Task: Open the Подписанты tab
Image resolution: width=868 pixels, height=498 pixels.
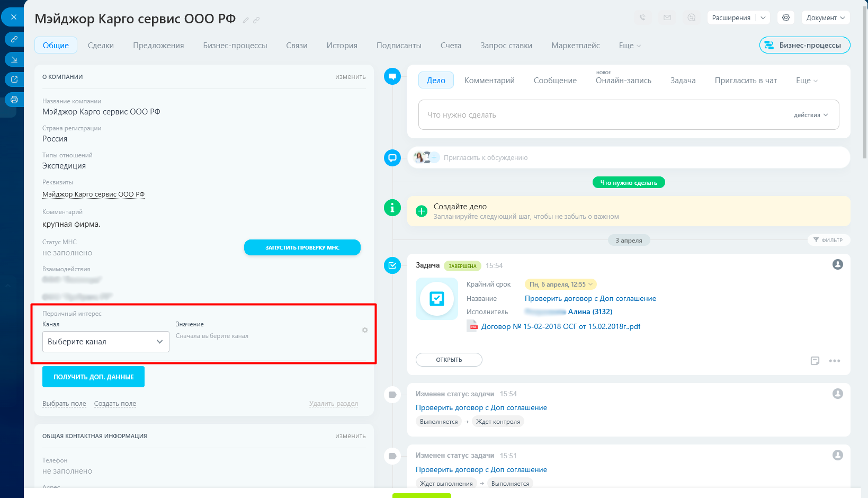Action: pos(399,46)
